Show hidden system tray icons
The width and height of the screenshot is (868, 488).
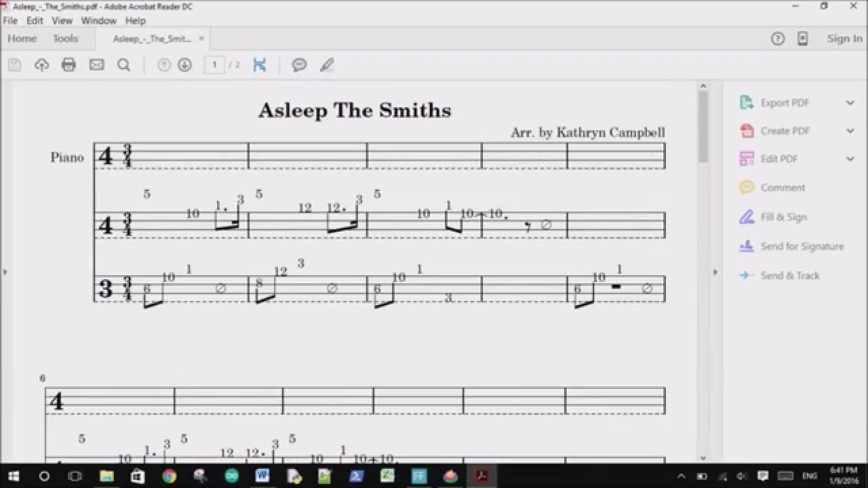point(682,476)
